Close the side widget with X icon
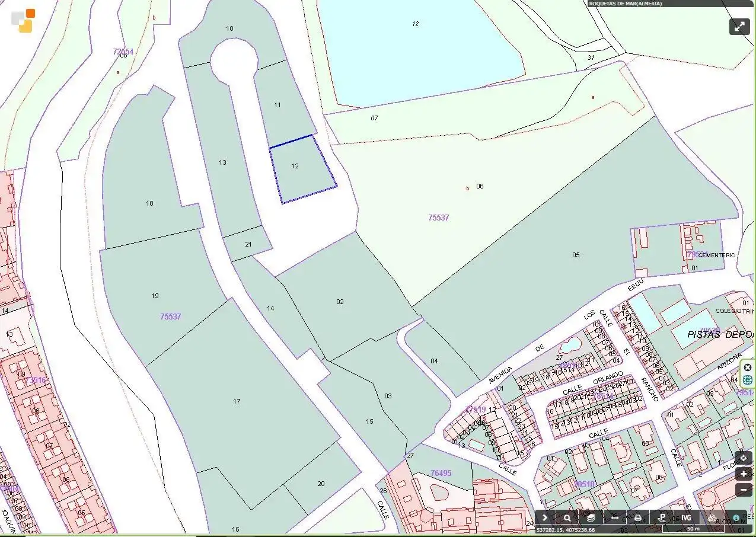 [x=748, y=367]
